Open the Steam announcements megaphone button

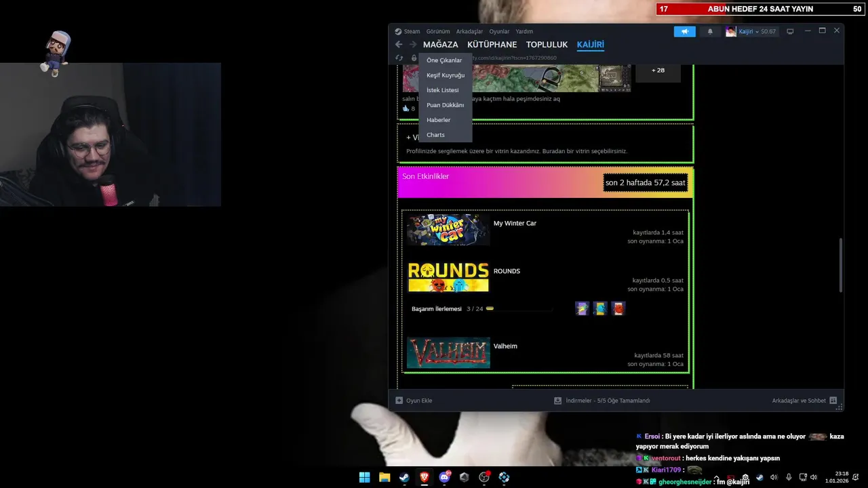coord(685,31)
